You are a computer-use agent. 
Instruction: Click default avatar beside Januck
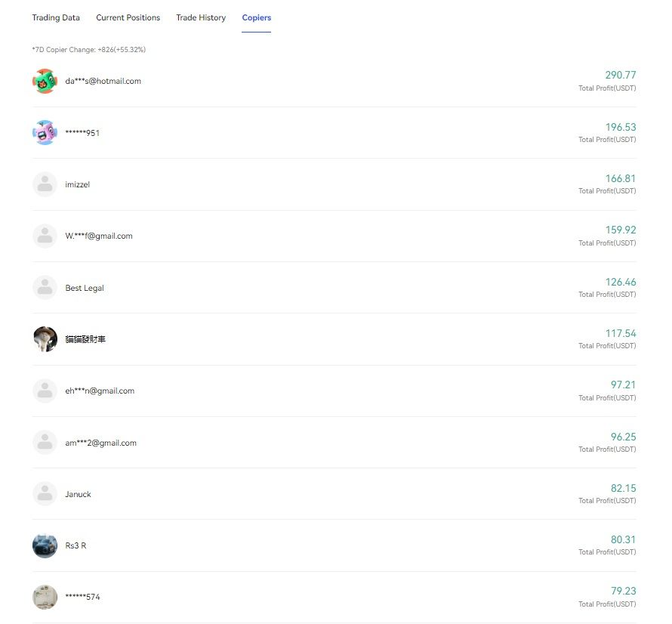tap(45, 493)
